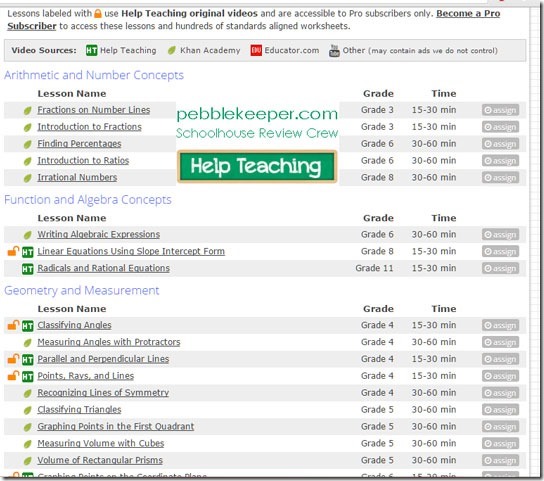Click leaf icon beside Finding Percentages

tap(27, 144)
